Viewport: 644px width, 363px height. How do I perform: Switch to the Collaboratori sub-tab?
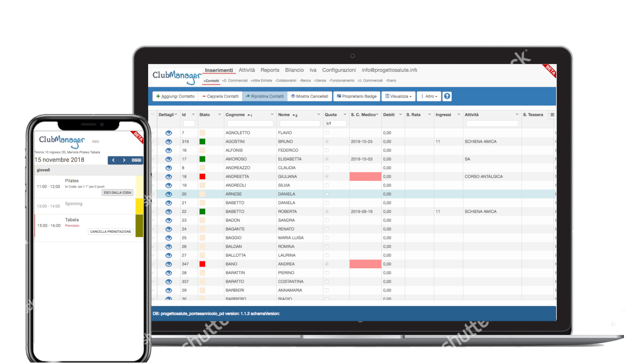pyautogui.click(x=286, y=81)
